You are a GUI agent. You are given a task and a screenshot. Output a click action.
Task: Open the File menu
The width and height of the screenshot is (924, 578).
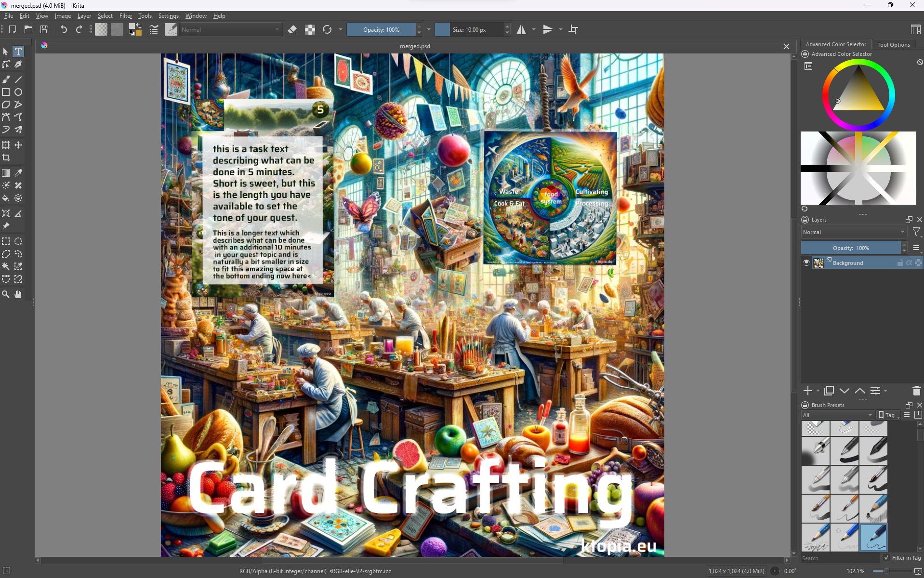tap(9, 16)
